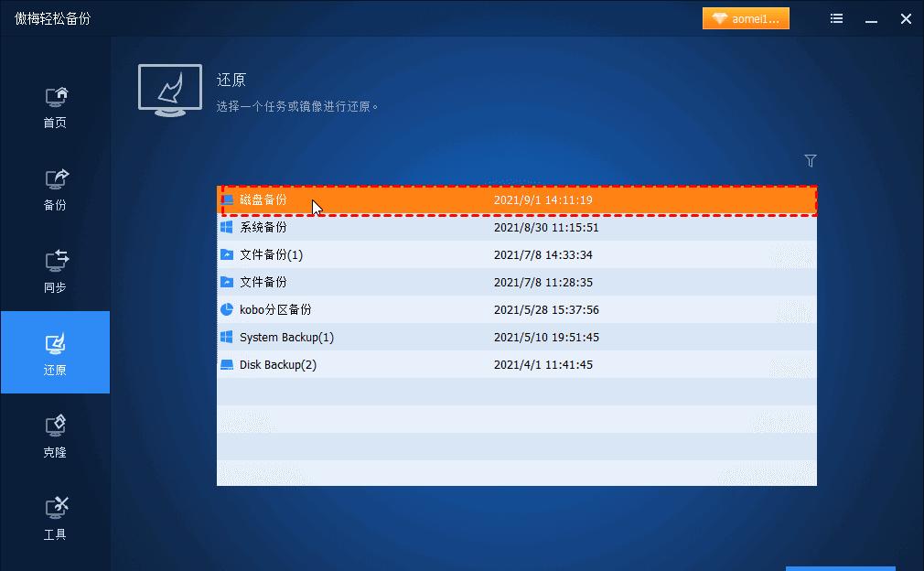Click the date 2021/7/8 11:28:35
The height and width of the screenshot is (571, 924).
pyautogui.click(x=543, y=282)
